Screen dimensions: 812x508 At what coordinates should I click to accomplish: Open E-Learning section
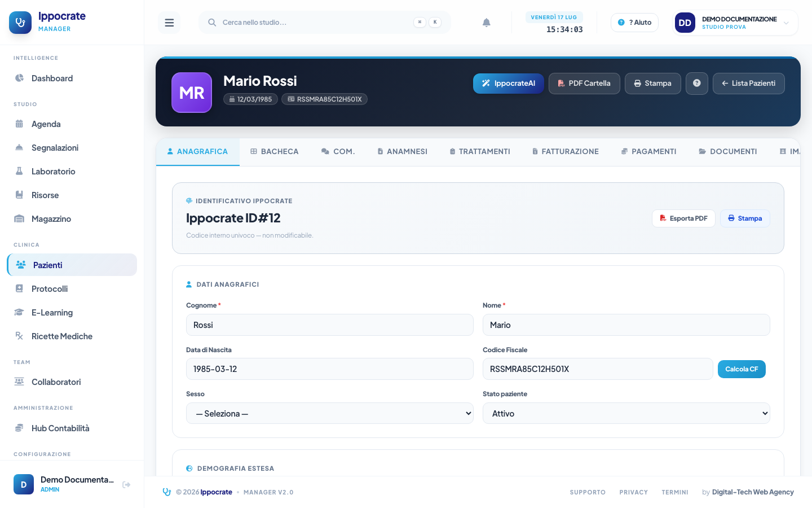click(72, 313)
